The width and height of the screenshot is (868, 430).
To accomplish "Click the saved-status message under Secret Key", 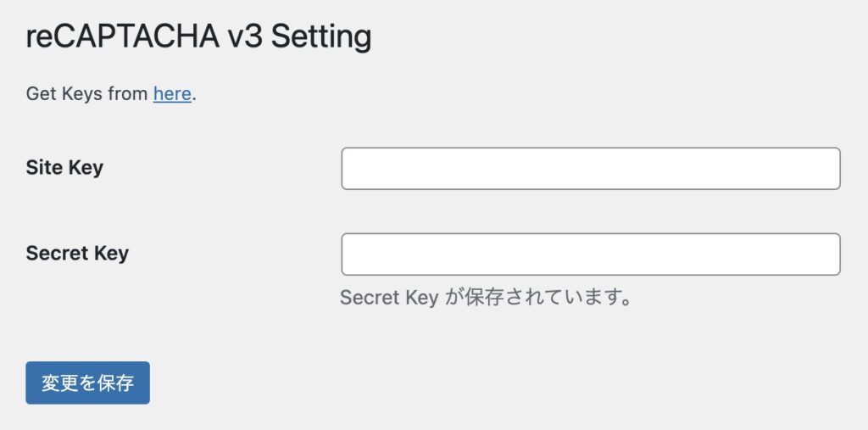I will [x=487, y=298].
